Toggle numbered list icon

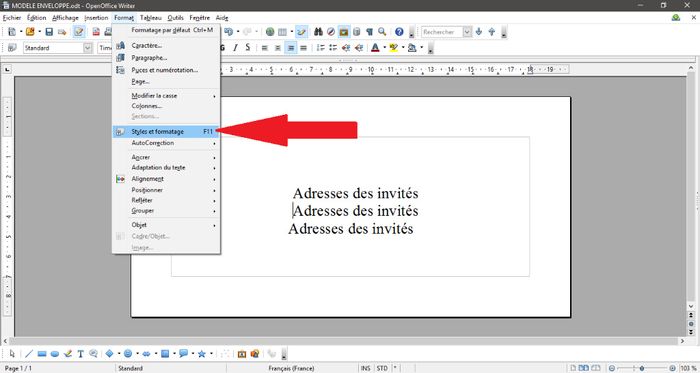click(x=320, y=48)
